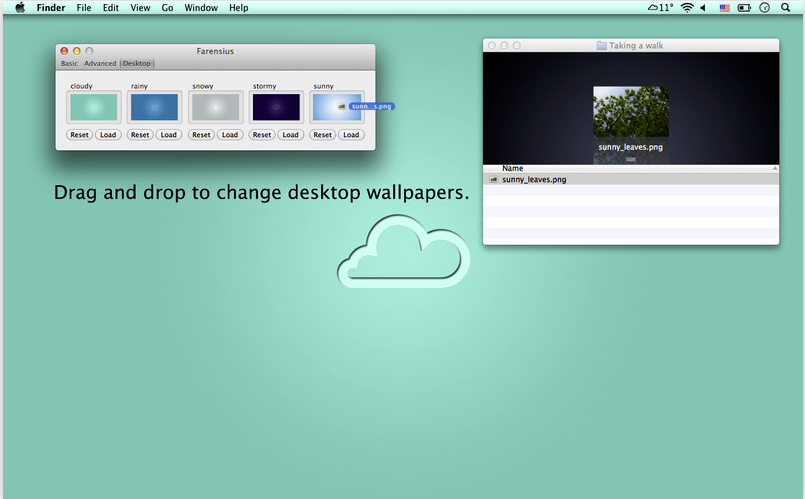Open the Window menu
The width and height of the screenshot is (805, 499).
201,8
